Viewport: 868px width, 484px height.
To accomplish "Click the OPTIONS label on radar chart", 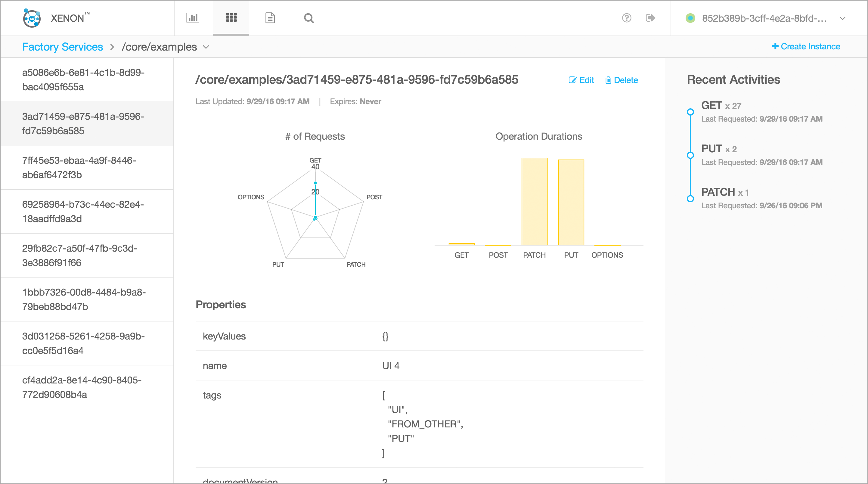I will point(251,197).
